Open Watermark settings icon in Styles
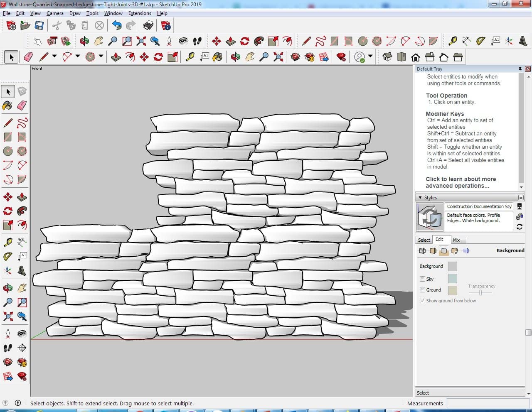 455,251
